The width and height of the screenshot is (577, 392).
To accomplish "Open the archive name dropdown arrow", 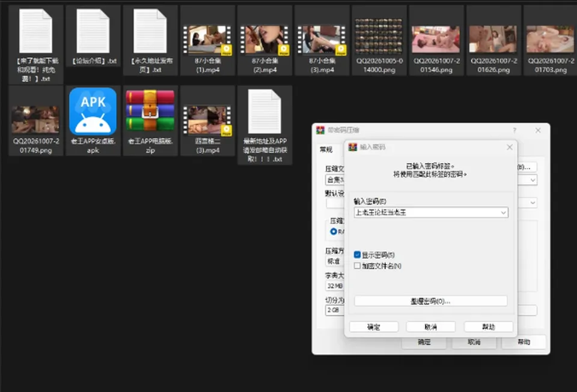I will click(533, 180).
